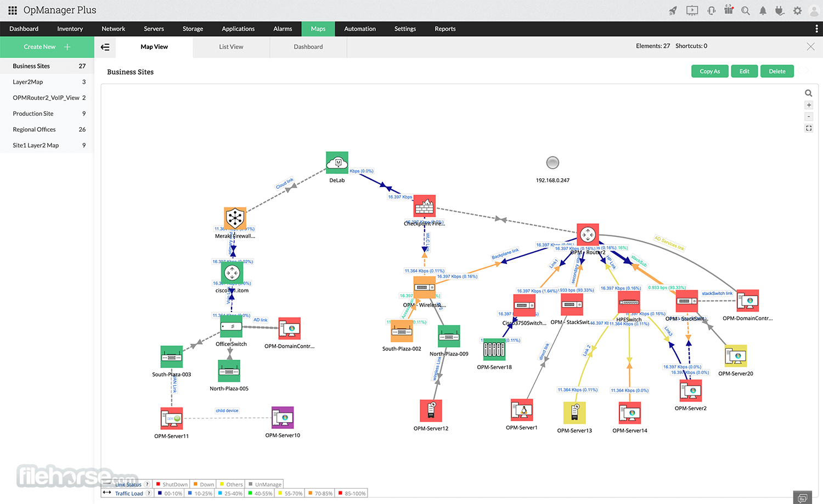Open the headset support icon
This screenshot has height=504, width=823.
click(x=712, y=10)
